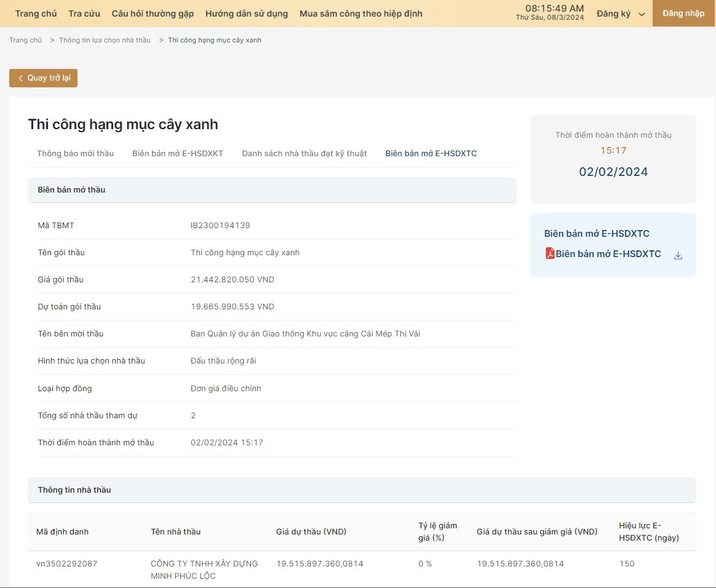Open the Biên bản mở E-HSDXTC PDF link
This screenshot has width=716, height=588.
click(x=608, y=254)
